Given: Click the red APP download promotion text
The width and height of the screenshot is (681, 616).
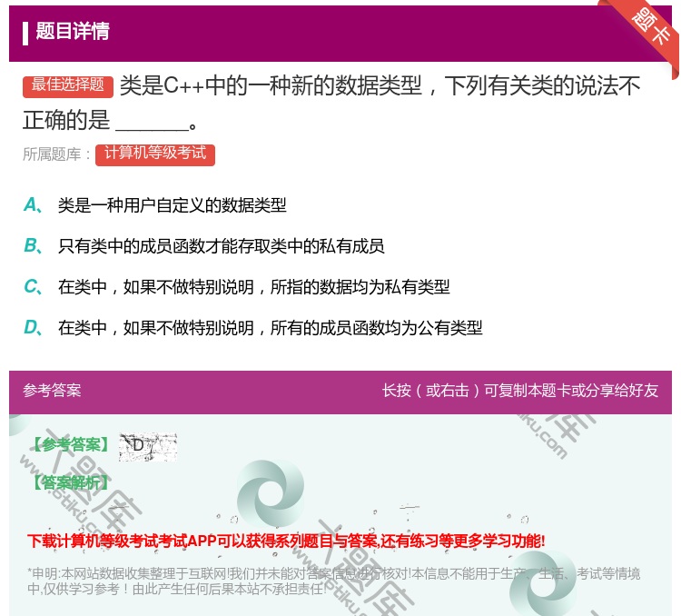Looking at the screenshot, I should pos(286,541).
